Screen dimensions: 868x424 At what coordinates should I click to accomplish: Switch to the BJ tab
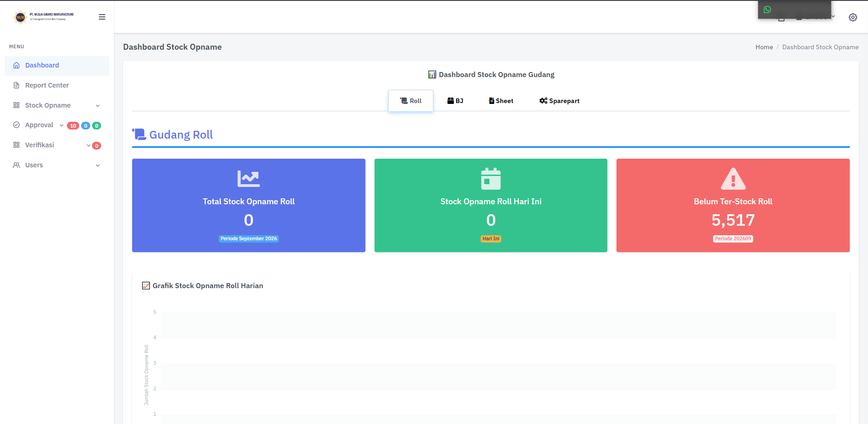coord(455,101)
